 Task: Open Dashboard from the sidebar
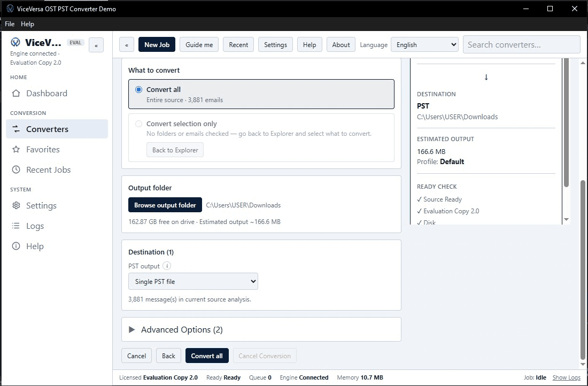[57, 93]
